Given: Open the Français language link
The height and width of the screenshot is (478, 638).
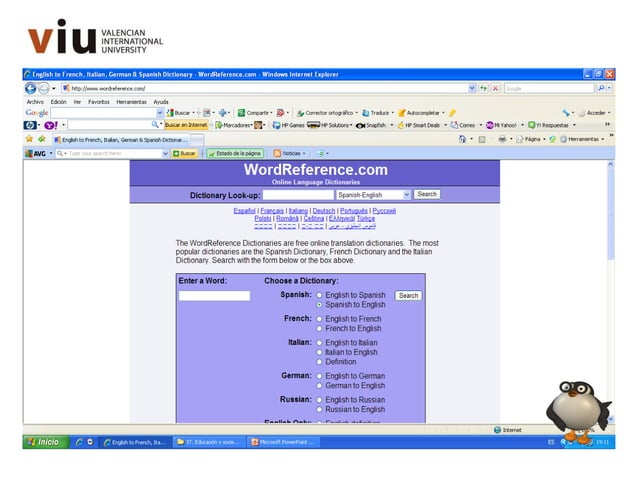Looking at the screenshot, I should (x=272, y=211).
